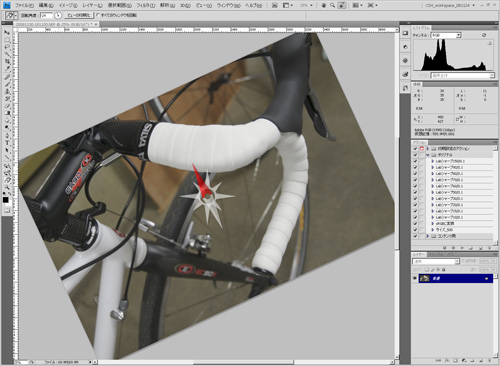This screenshot has width=500, height=366.
Task: Open the ファイル menu
Action: (24, 5)
